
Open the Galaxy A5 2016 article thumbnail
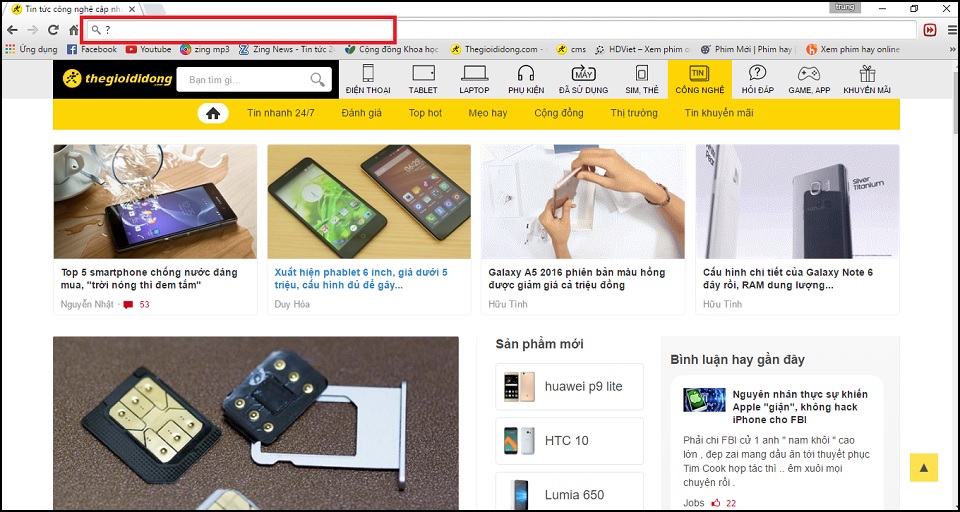pyautogui.click(x=583, y=201)
